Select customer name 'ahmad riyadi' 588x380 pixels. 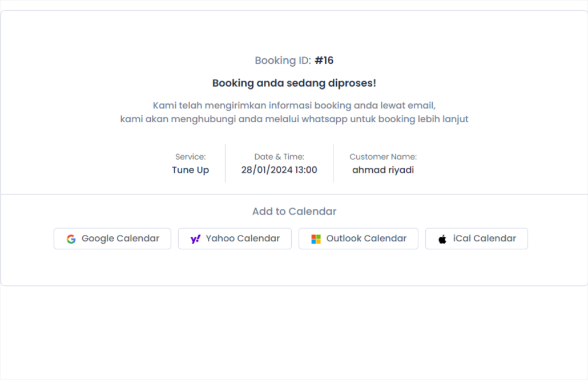[x=383, y=169]
